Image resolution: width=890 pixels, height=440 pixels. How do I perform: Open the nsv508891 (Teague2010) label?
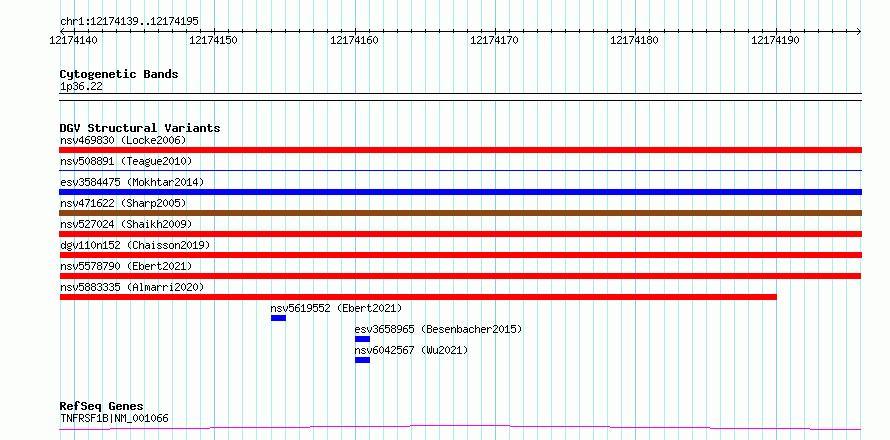point(126,161)
